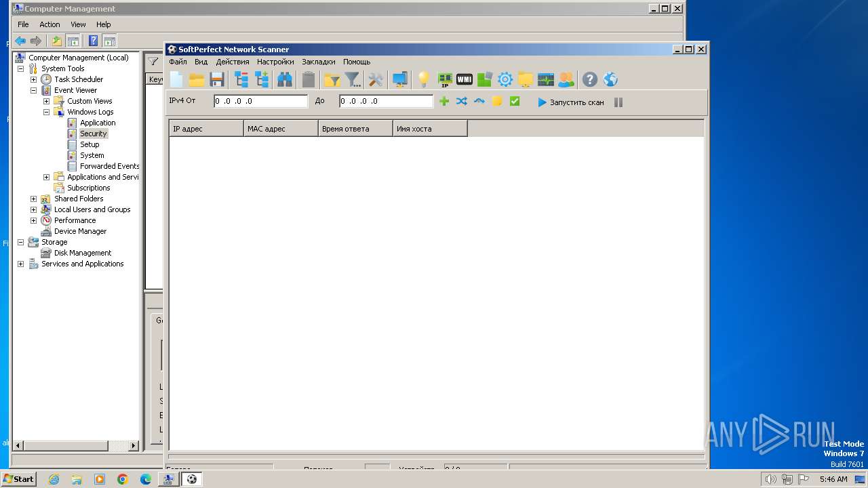Click the blue shuffle arrows icon
Viewport: 868px width, 488px height.
[x=462, y=102]
